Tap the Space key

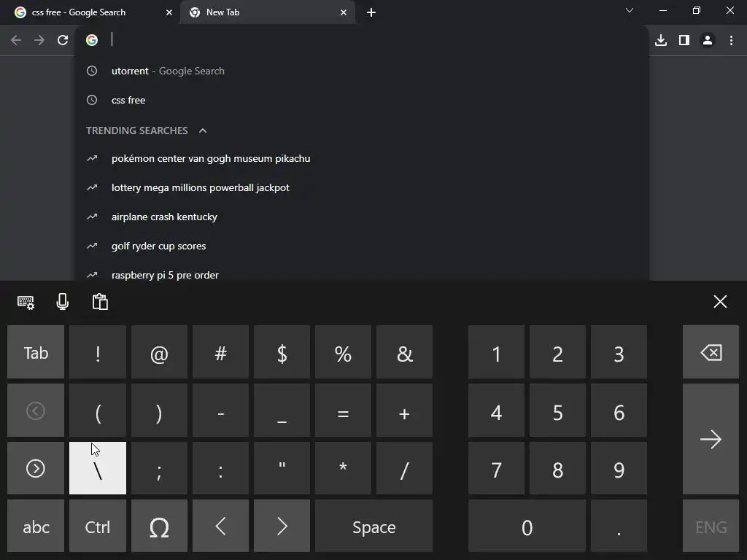(374, 526)
